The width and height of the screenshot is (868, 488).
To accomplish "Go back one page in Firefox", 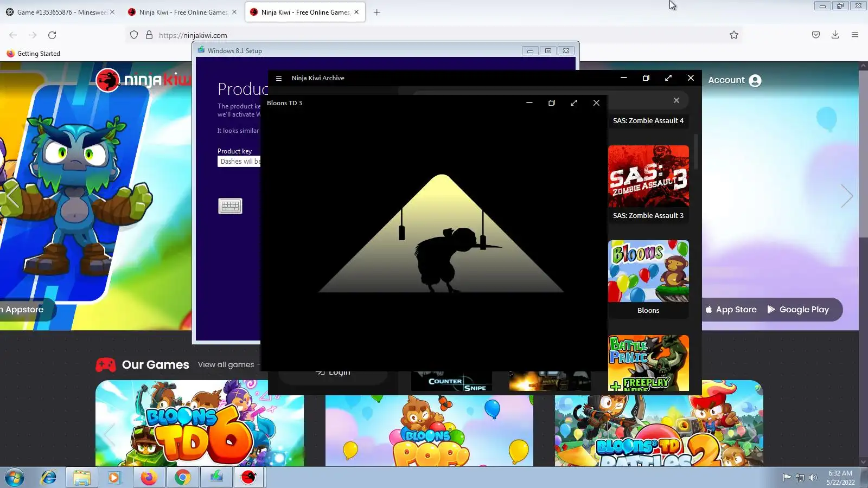I will click(13, 35).
